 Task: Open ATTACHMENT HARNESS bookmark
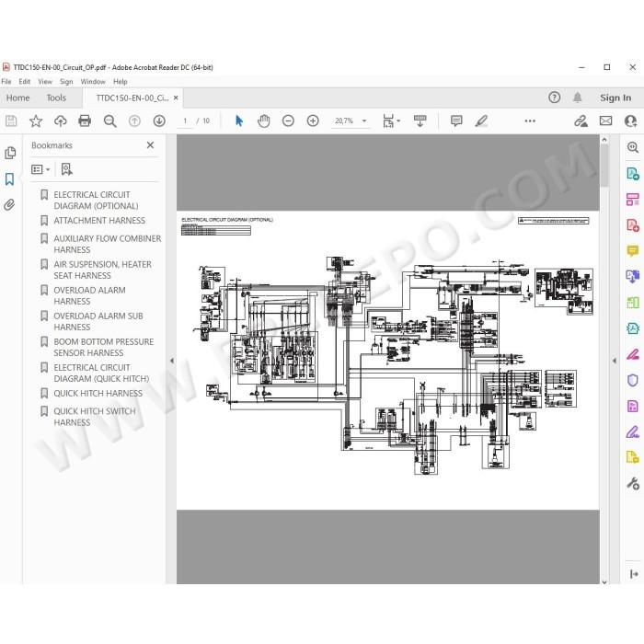pyautogui.click(x=99, y=221)
